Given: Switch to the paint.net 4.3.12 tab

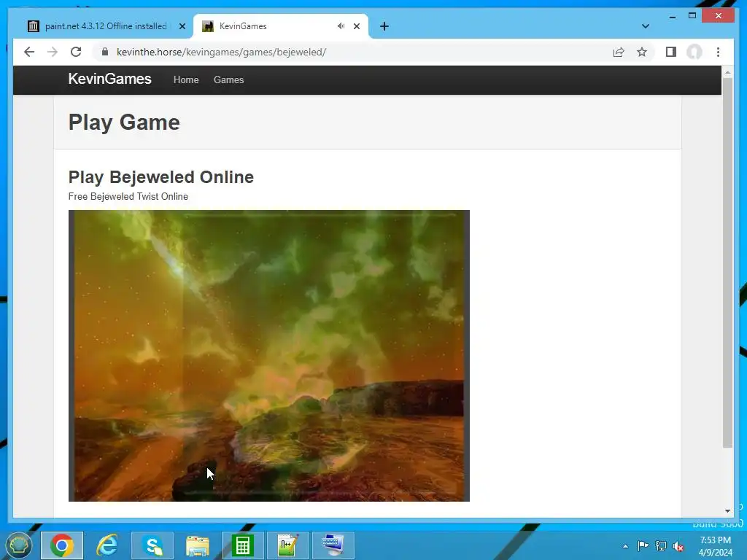Looking at the screenshot, I should coord(106,26).
